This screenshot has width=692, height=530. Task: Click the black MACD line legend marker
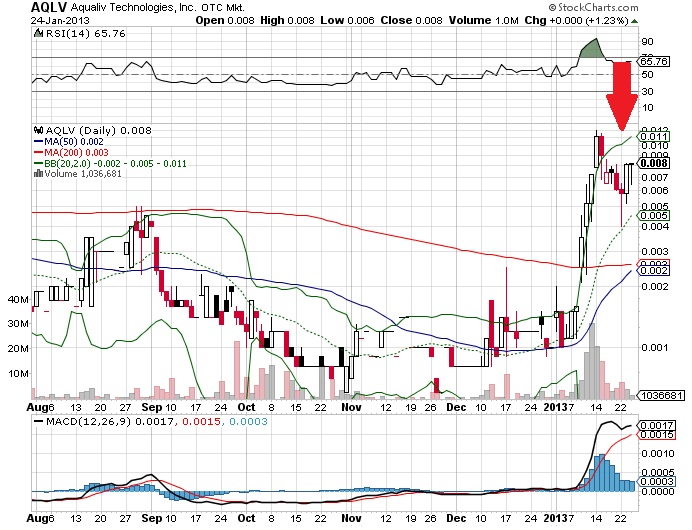38,422
